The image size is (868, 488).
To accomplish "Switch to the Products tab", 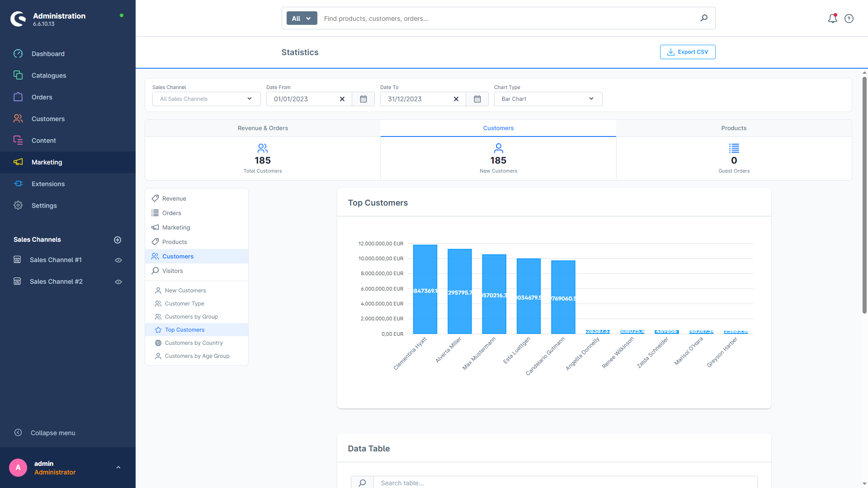I will pyautogui.click(x=733, y=128).
